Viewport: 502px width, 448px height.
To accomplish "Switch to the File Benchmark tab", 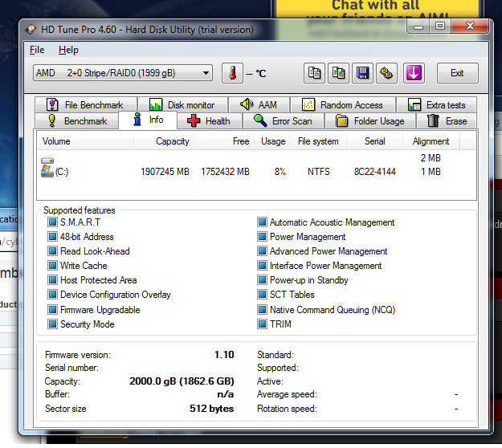I will pos(86,105).
